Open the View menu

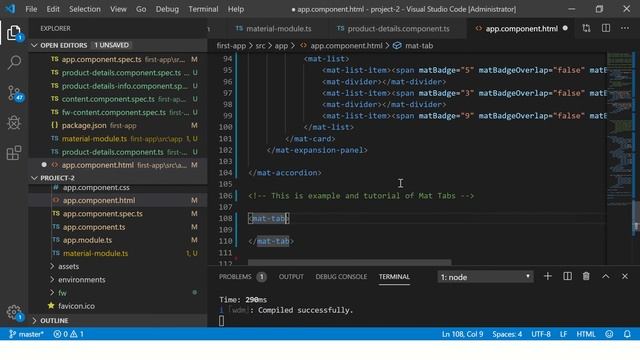coord(118,9)
